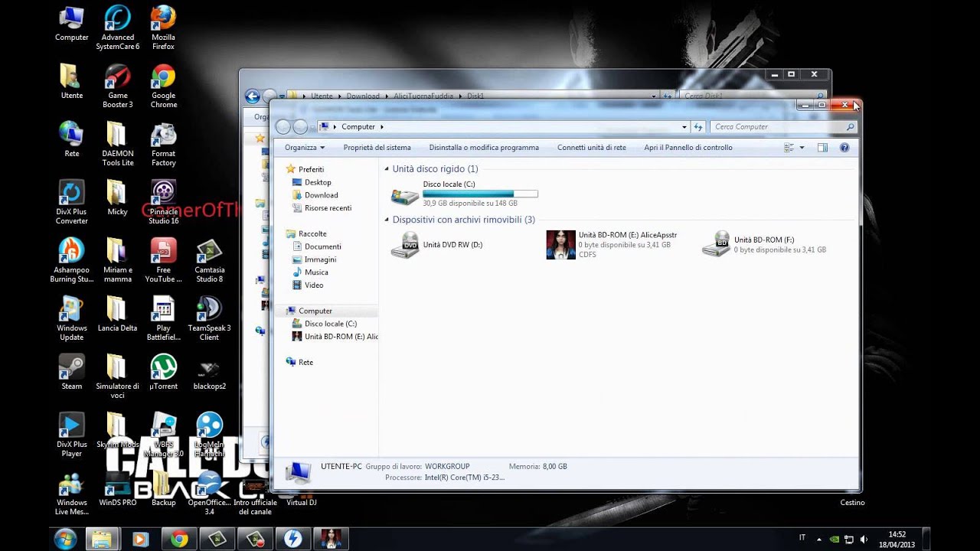Open Advanced SystemCare 6 desktop icon
Image resolution: width=980 pixels, height=551 pixels.
(x=117, y=28)
